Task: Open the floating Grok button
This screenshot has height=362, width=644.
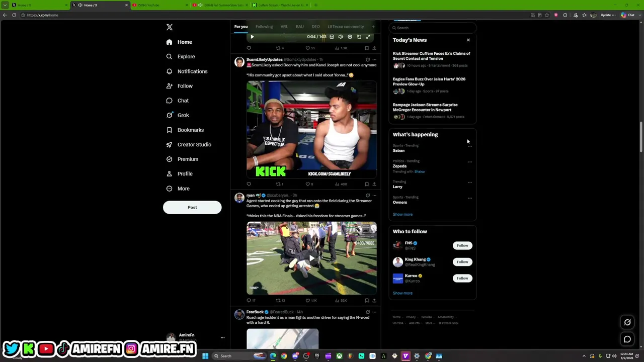Action: point(627,322)
